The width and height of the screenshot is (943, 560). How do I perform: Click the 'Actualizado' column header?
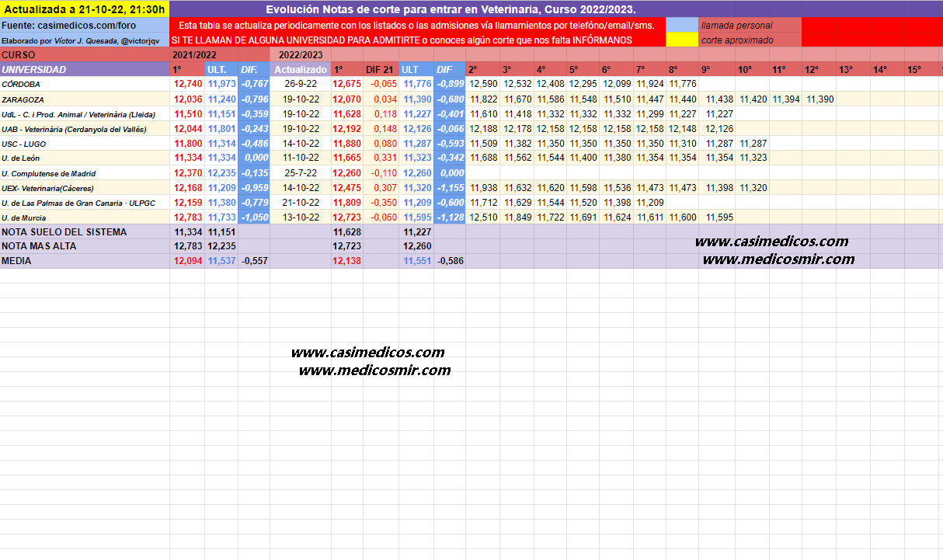pyautogui.click(x=300, y=70)
